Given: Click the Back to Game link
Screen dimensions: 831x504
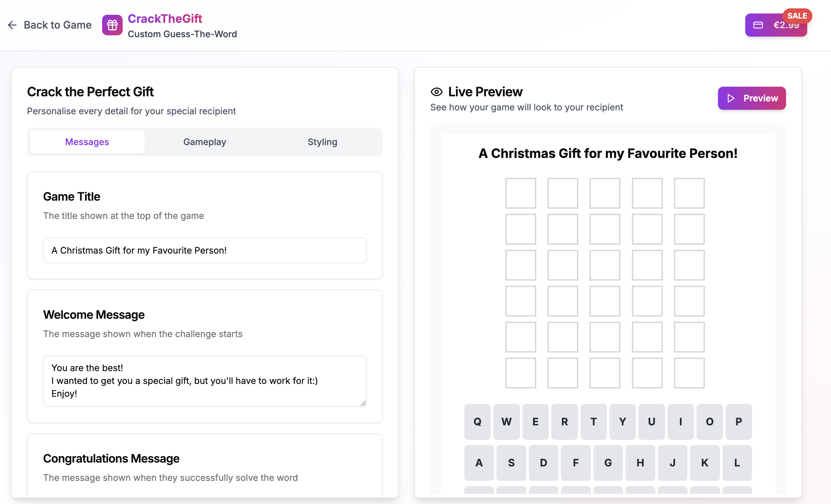Looking at the screenshot, I should (57, 25).
